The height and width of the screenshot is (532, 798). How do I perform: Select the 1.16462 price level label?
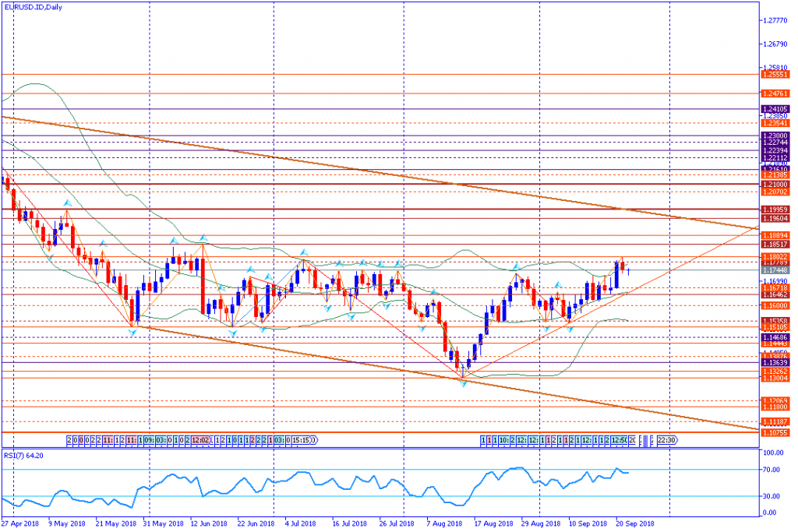click(x=775, y=294)
